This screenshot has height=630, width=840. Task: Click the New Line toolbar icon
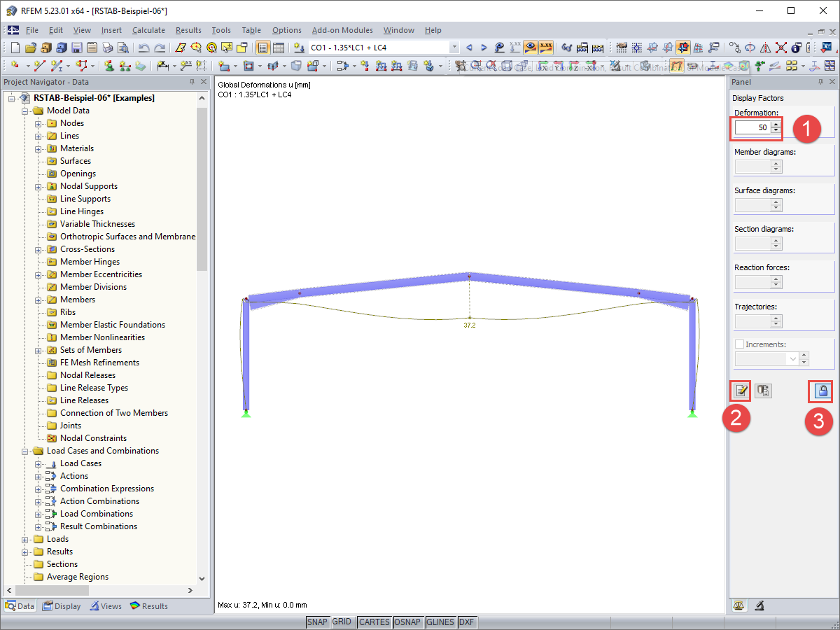point(40,66)
